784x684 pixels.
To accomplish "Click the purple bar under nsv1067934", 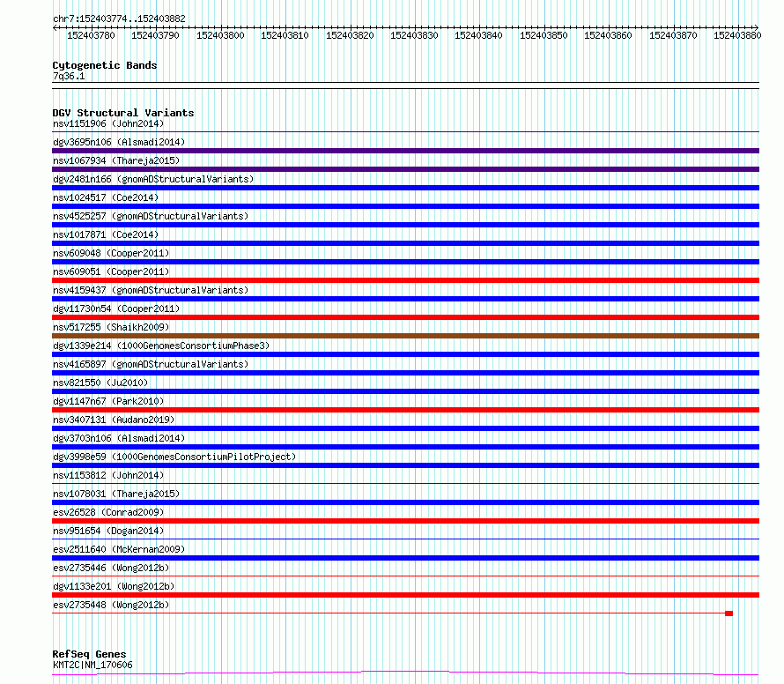I will (405, 169).
